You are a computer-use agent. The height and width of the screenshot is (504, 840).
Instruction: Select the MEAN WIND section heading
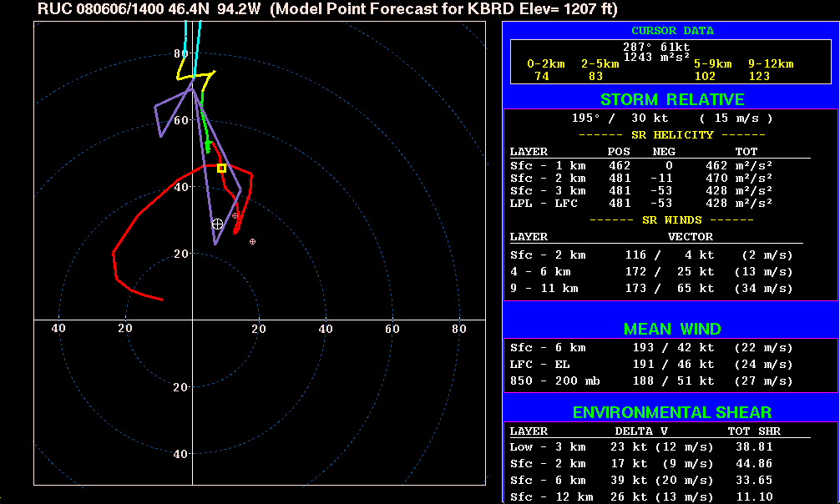click(x=671, y=329)
